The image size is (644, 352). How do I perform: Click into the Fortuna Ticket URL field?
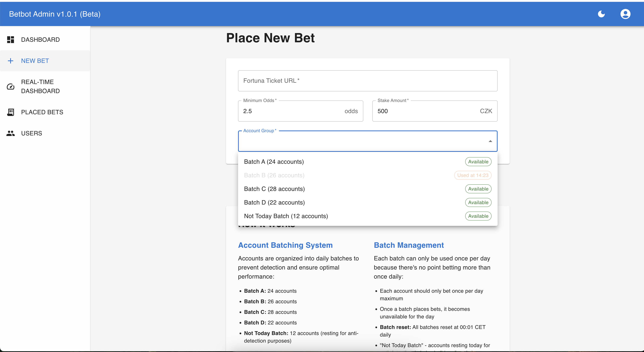coord(367,81)
